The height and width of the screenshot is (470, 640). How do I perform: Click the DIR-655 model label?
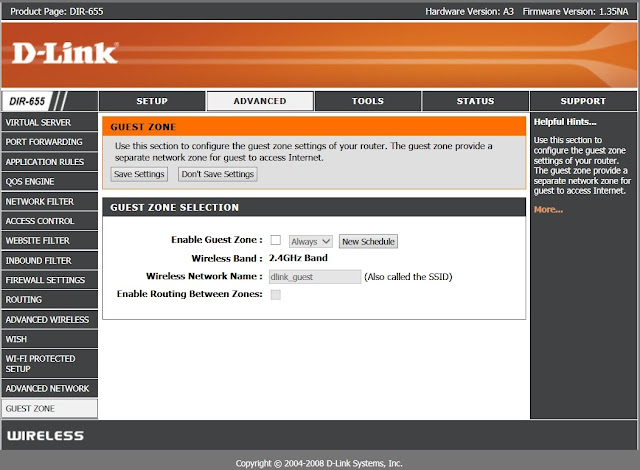coord(27,101)
